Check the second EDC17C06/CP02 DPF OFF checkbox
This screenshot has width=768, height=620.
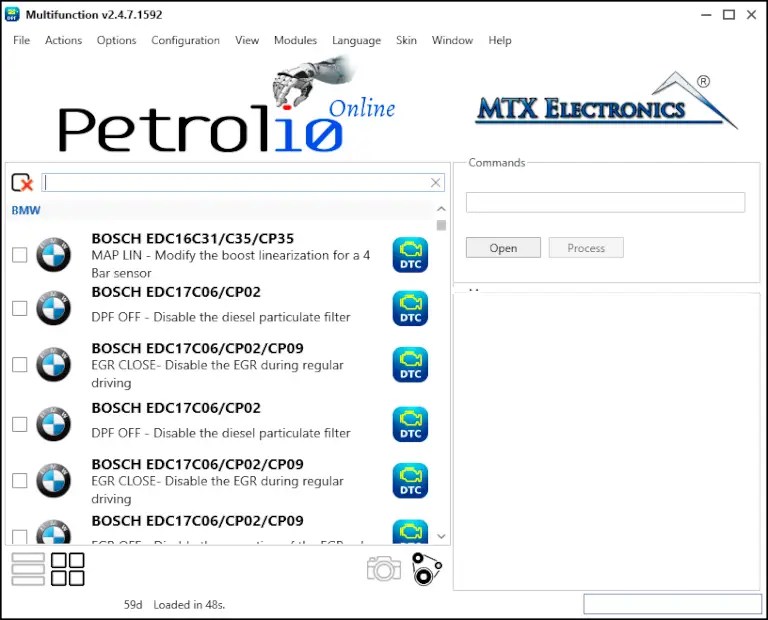pos(20,424)
